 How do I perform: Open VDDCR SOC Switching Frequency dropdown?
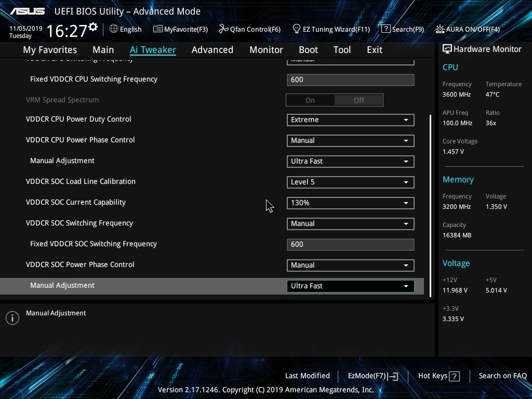[x=351, y=223]
